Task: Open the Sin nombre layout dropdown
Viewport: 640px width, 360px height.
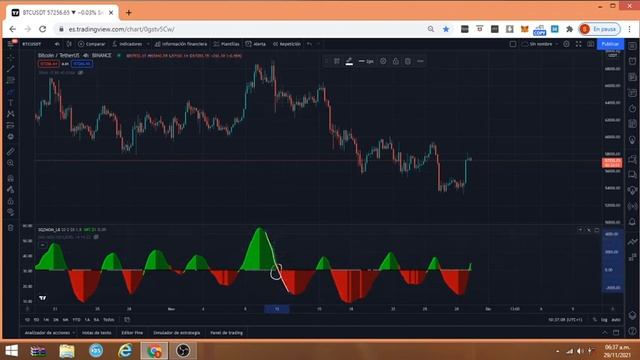Action: pos(540,44)
